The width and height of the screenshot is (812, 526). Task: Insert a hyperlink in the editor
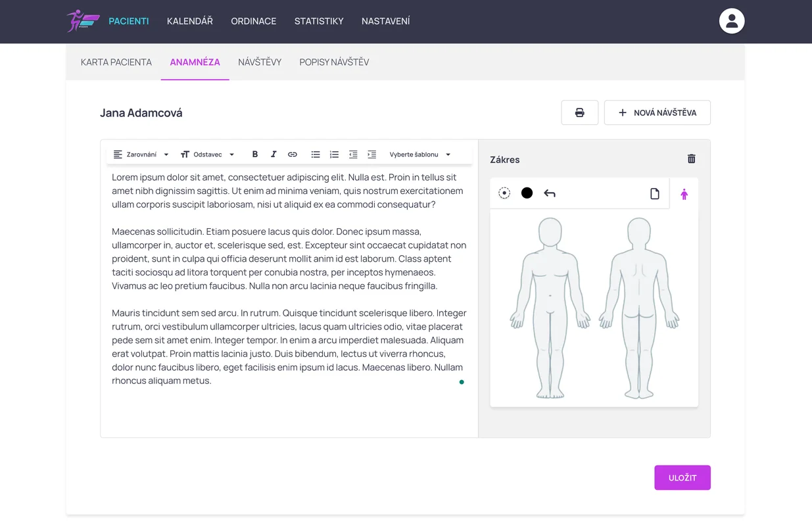click(293, 155)
